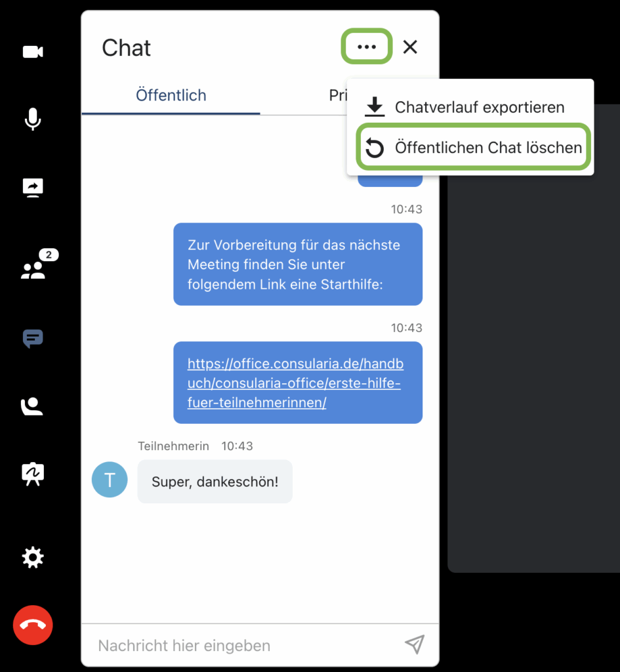Toggle the camera icon in sidebar
The height and width of the screenshot is (672, 620).
[33, 52]
